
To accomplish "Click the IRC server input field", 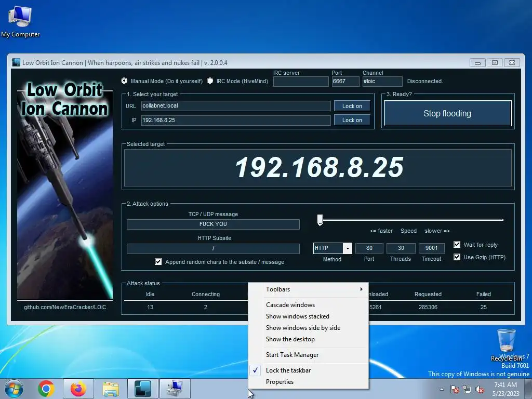I will pyautogui.click(x=301, y=82).
